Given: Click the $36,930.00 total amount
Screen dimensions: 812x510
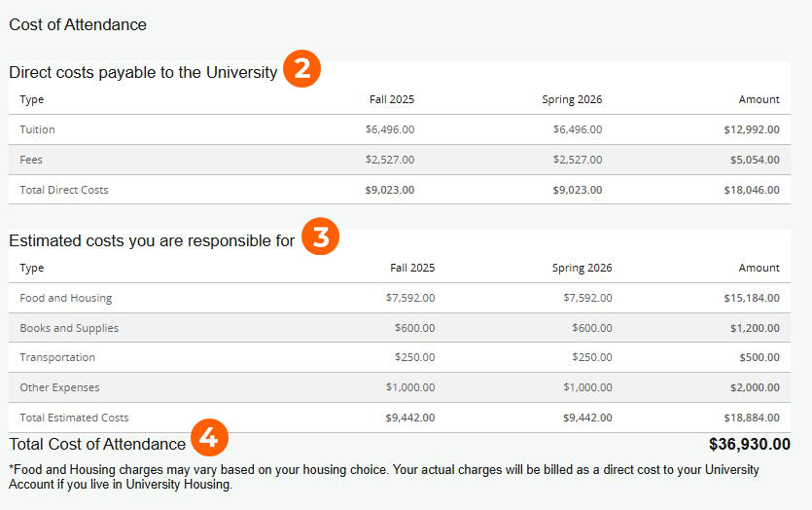Looking at the screenshot, I should click(x=750, y=444).
